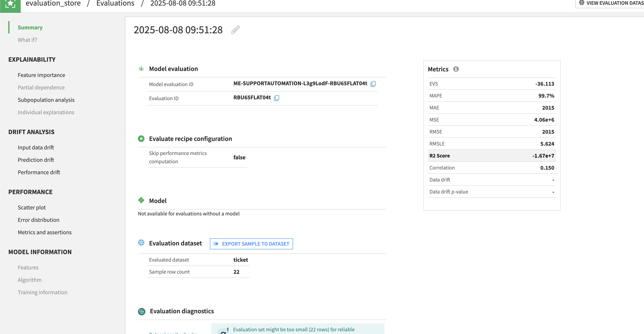Image resolution: width=644 pixels, height=334 pixels.
Task: Click the Model evaluation section icon
Action: (141, 68)
